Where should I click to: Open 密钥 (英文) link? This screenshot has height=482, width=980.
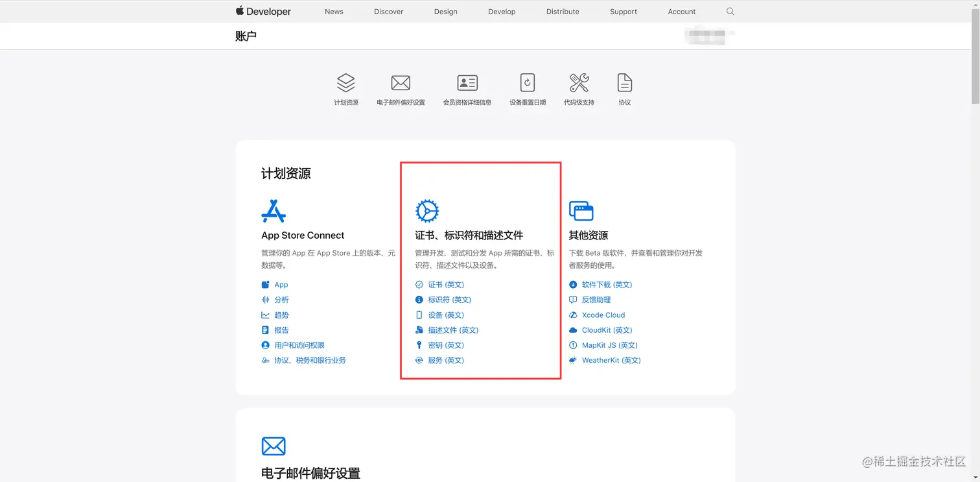pos(447,345)
